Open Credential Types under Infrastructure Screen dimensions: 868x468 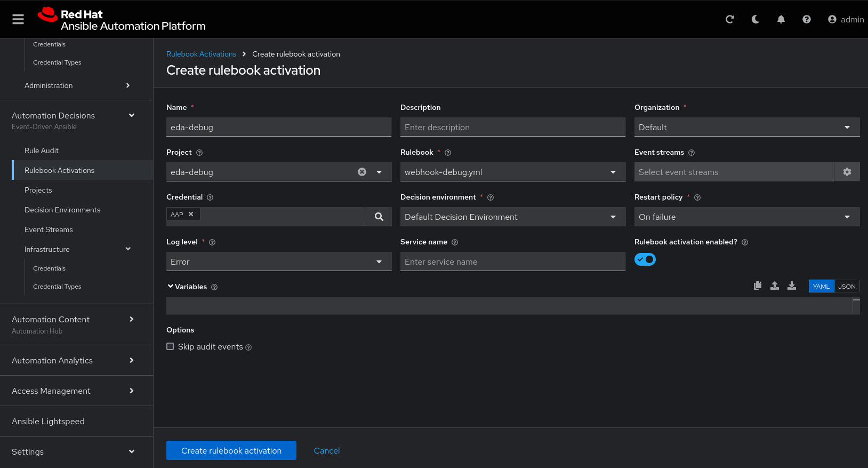(x=57, y=287)
